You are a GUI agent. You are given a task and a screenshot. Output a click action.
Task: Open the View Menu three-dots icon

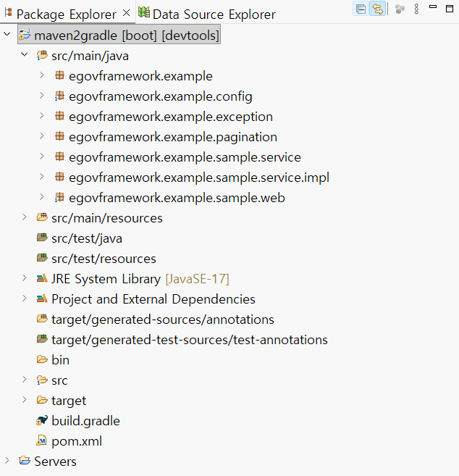[x=416, y=9]
